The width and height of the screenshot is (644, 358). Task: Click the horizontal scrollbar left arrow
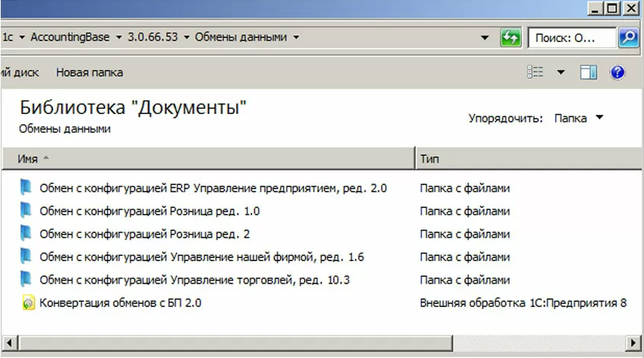coord(10,342)
